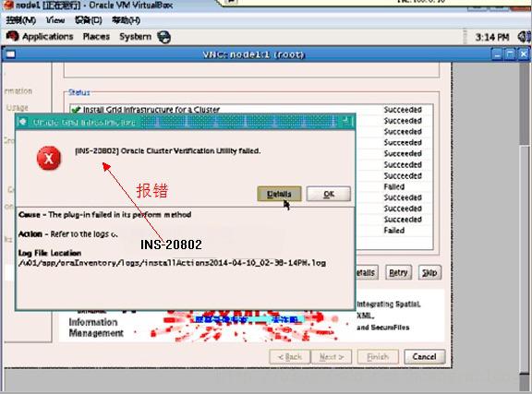Viewport: 532px width, 394px height.
Task: Click the Cause line in error details
Action: pyautogui.click(x=105, y=215)
